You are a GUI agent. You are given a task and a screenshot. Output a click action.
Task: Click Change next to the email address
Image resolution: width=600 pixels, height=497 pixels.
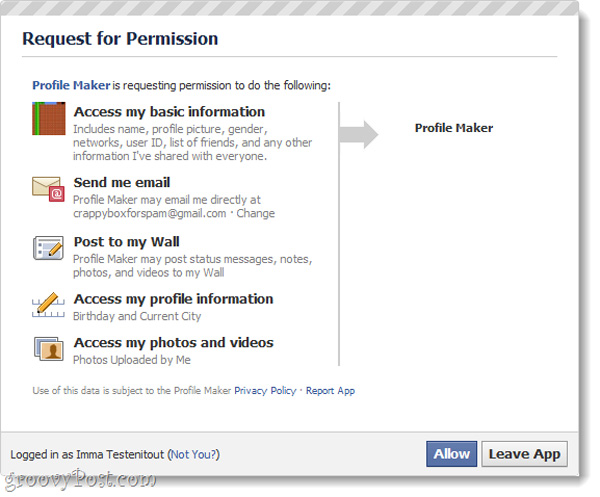[257, 213]
